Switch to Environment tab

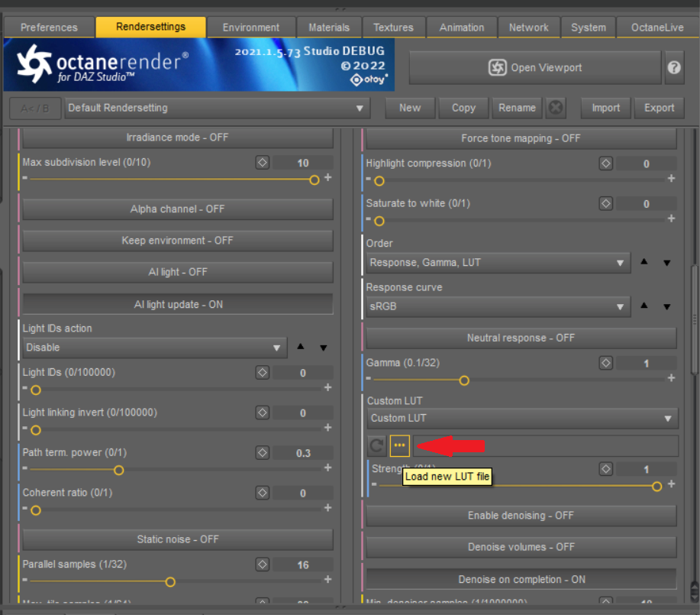click(x=251, y=28)
